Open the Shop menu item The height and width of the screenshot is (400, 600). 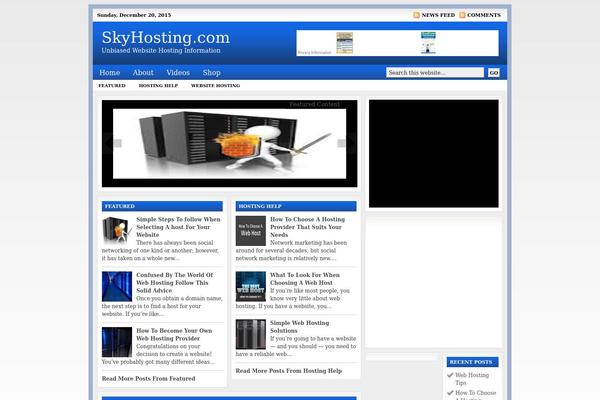212,72
